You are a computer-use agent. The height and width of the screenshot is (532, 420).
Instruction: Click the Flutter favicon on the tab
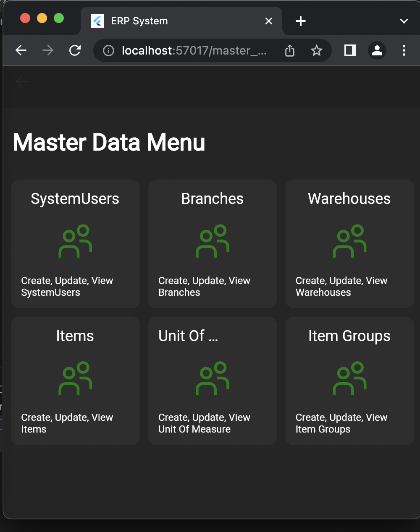tap(97, 21)
